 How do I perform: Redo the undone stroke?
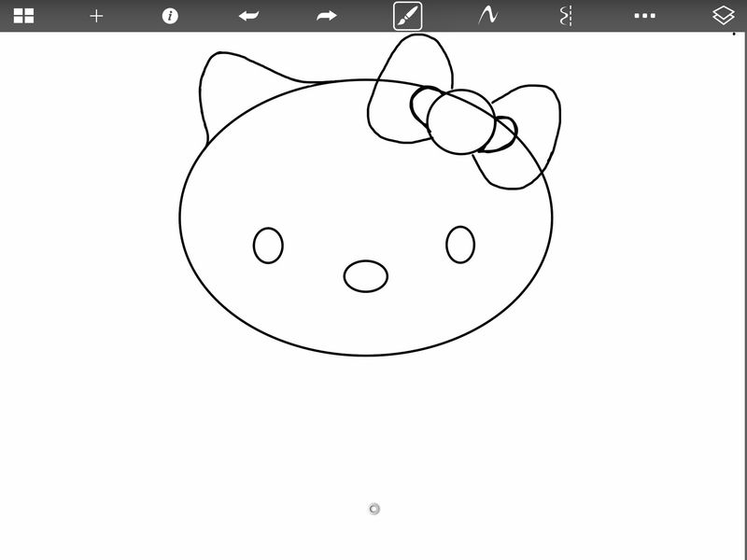pyautogui.click(x=326, y=16)
